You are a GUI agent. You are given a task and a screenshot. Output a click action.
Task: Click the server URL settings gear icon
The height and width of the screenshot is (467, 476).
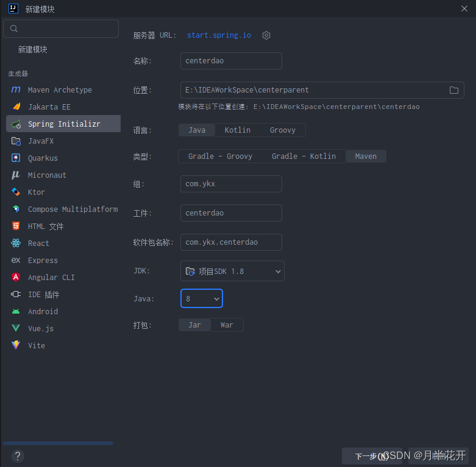point(266,35)
